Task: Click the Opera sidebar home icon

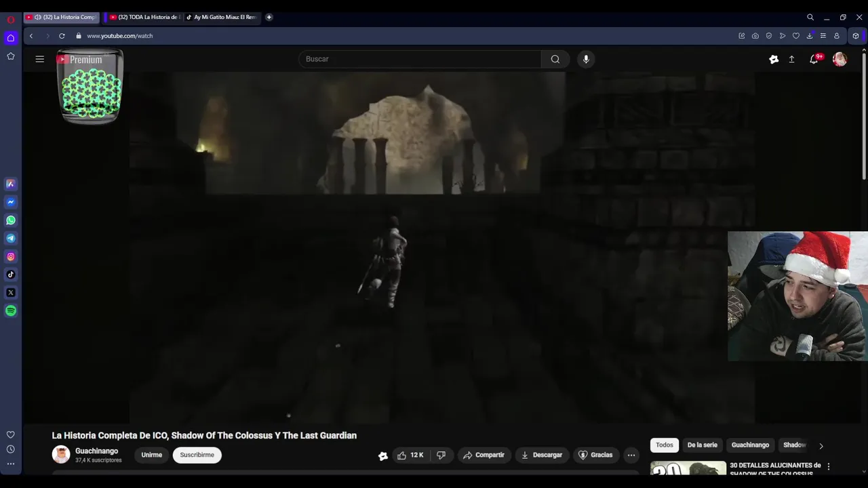Action: click(x=11, y=38)
